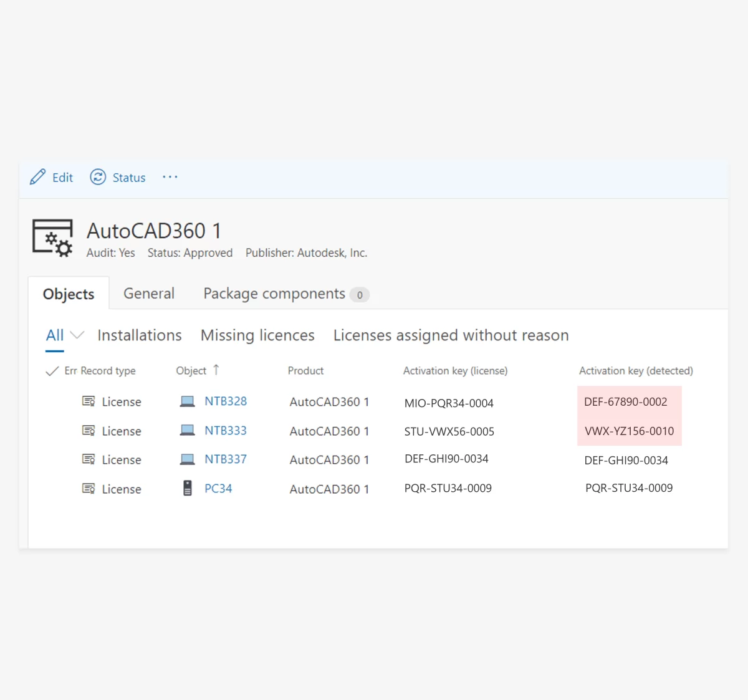Select license key MIO-PQR34-0004
This screenshot has height=700, width=748.
(449, 403)
